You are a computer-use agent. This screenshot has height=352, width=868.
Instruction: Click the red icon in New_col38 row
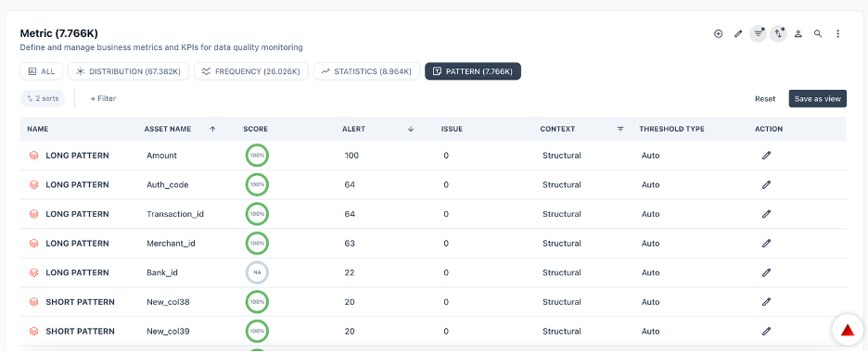click(33, 302)
